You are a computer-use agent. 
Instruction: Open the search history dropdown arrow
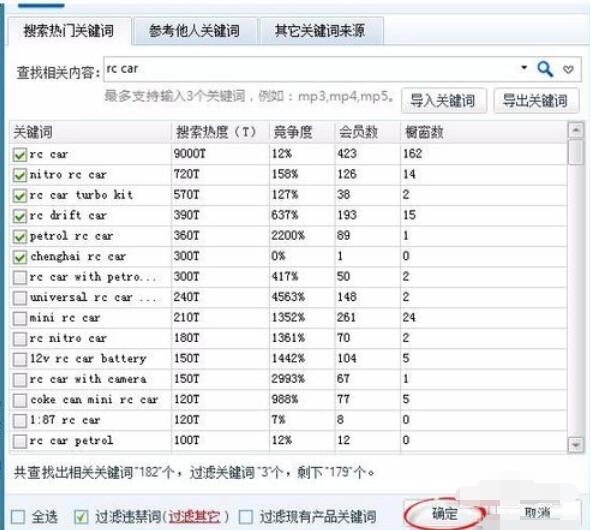(x=523, y=68)
